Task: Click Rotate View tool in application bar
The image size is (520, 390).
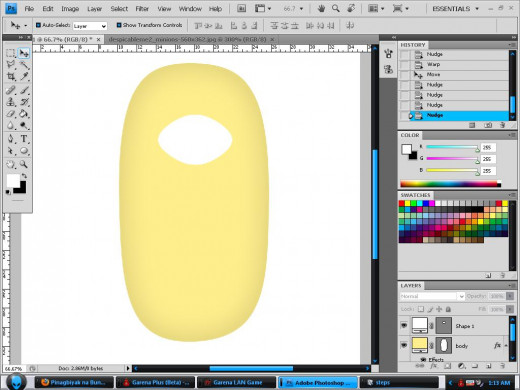Action: (x=351, y=9)
